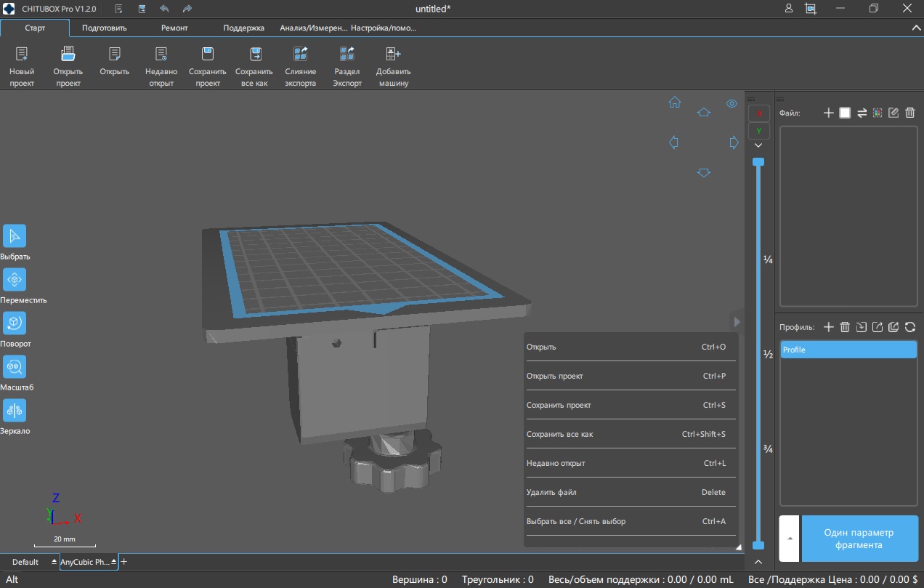
Task: Activate the Поворот rotate tool
Action: [15, 323]
